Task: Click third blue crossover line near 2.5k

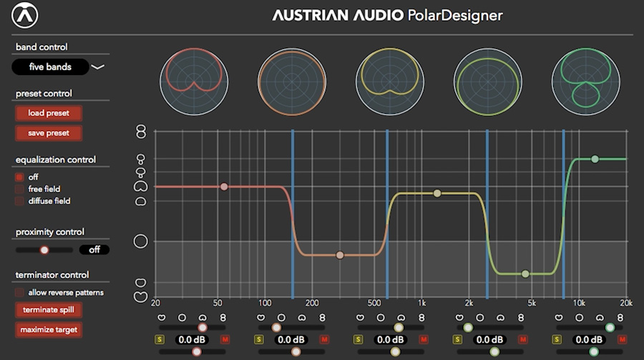Action: (487, 214)
